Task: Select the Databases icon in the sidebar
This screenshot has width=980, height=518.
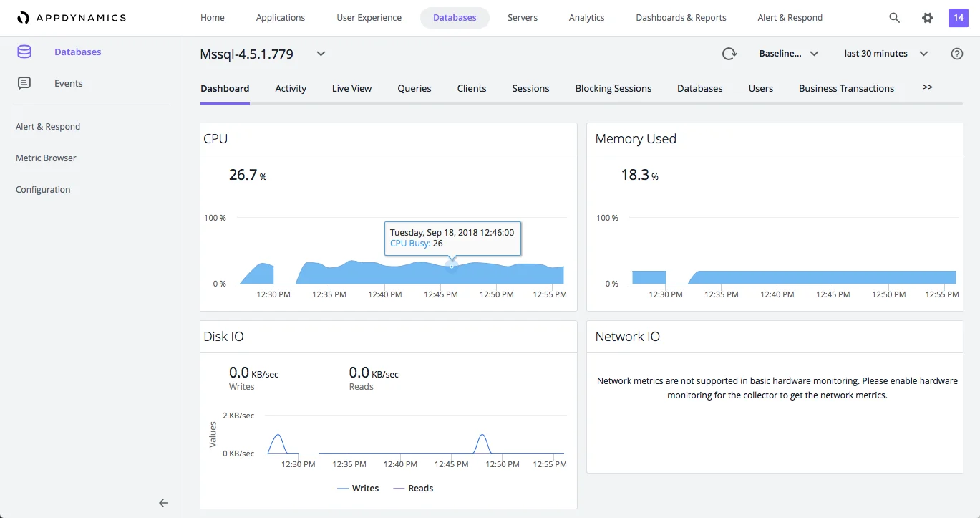Action: (x=24, y=52)
